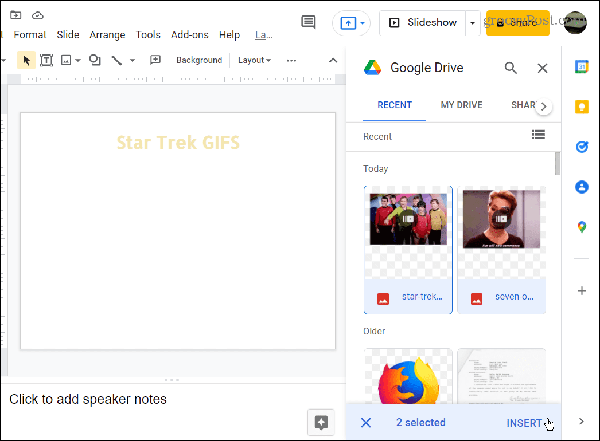600x441 pixels.
Task: Click the user account avatar
Action: [575, 23]
